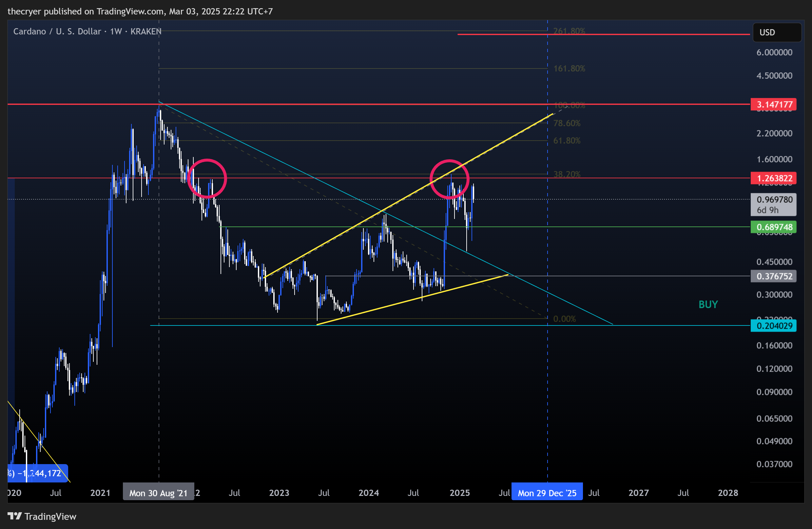Click the 78.60% Fibonacci level label

click(x=567, y=123)
